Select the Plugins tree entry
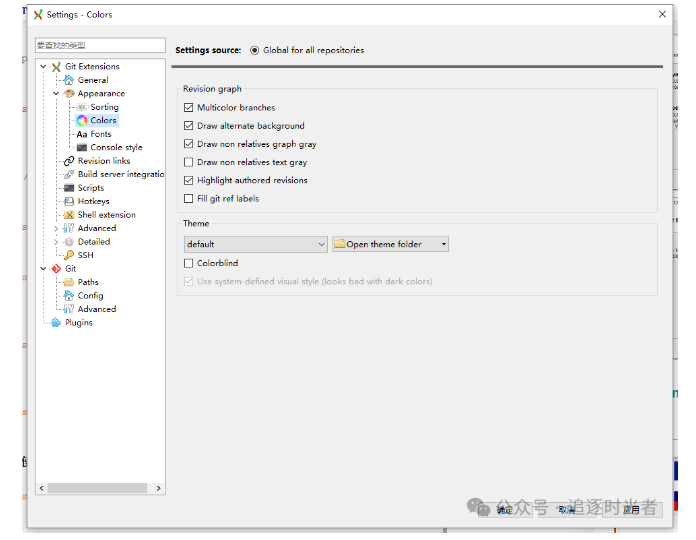Viewport: 696px width, 540px height. pos(79,323)
